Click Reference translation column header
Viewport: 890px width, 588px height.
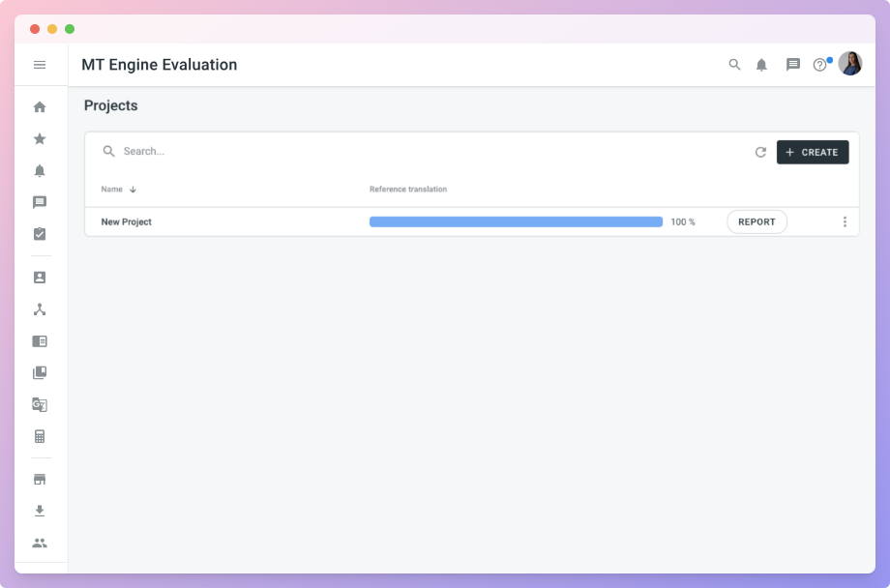pos(408,190)
